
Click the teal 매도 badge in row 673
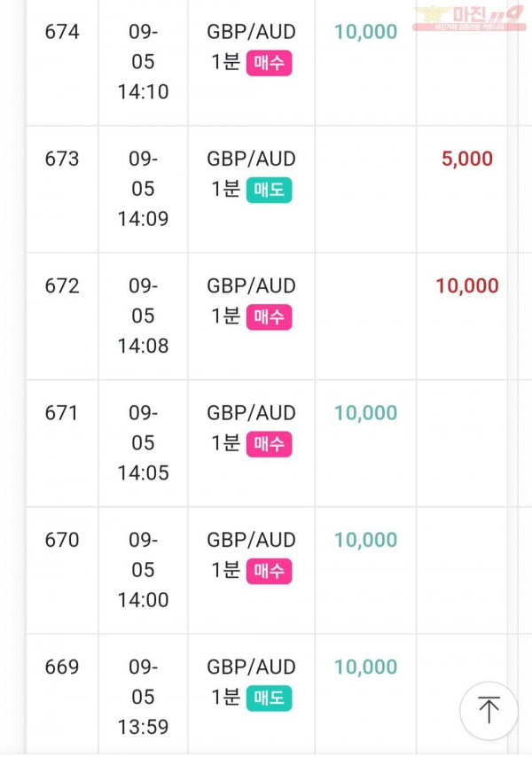tap(269, 190)
